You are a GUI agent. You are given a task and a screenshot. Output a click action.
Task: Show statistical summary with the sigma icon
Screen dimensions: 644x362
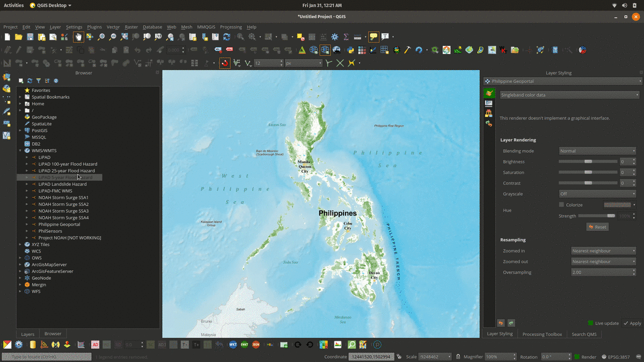pos(346,37)
